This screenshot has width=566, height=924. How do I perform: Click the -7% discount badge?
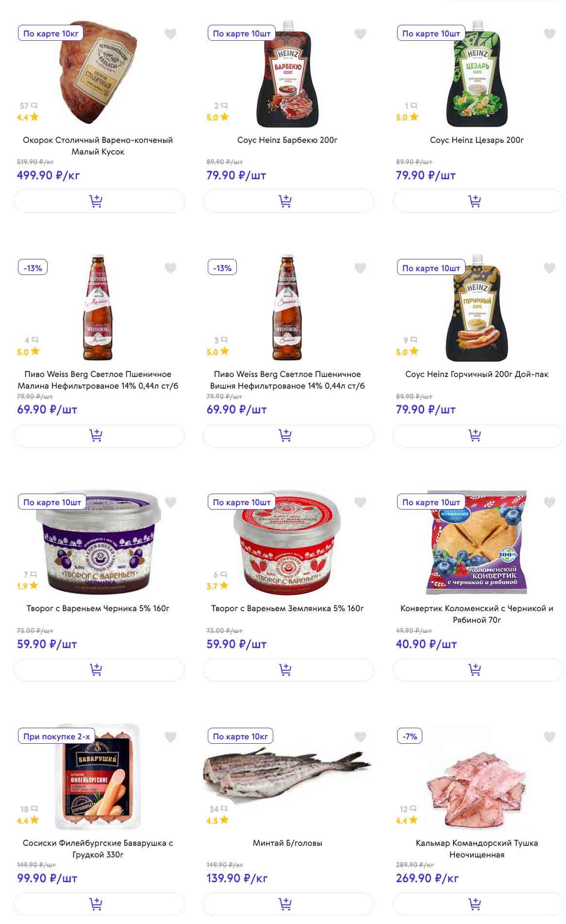pos(410,736)
